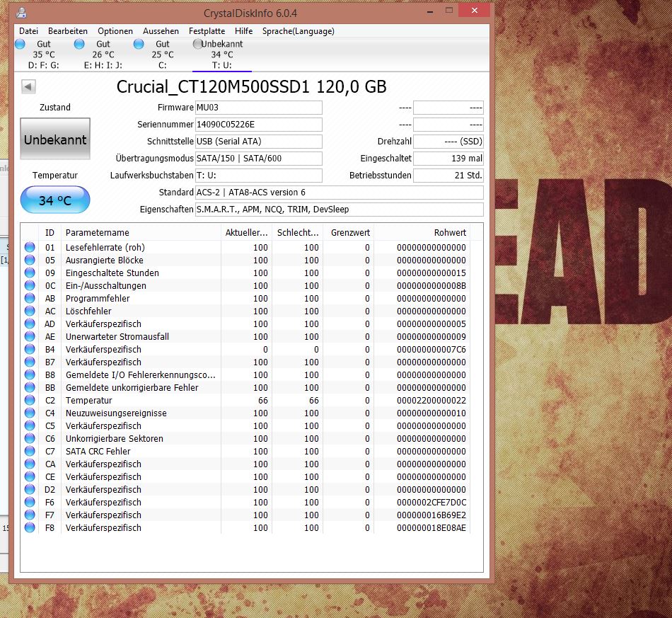Click the status dot of row ID AD
672x618 pixels.
pos(30,324)
